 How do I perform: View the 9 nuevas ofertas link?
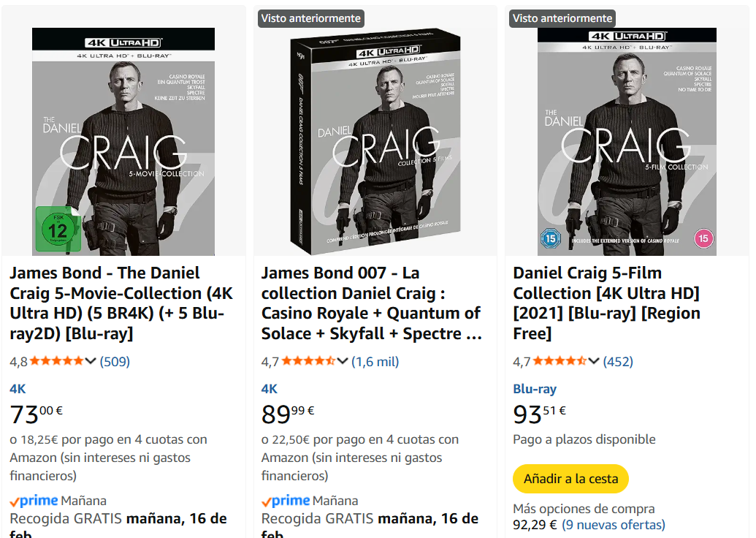click(x=613, y=525)
